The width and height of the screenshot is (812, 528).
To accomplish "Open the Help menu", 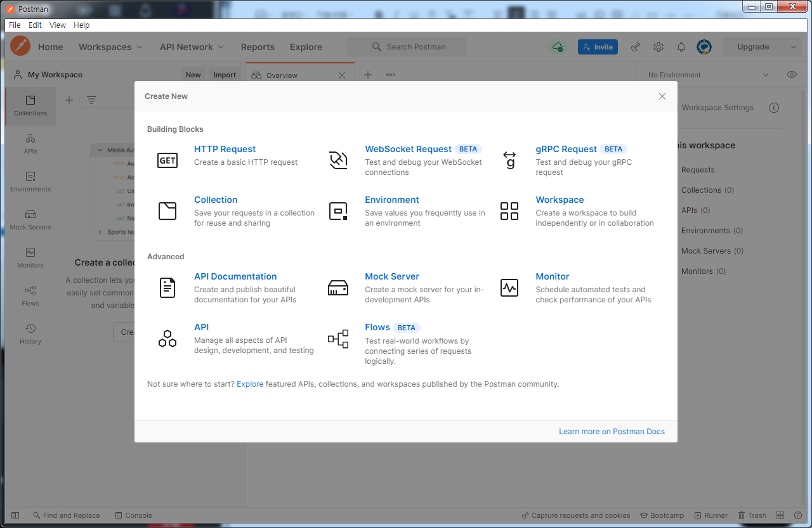I will coord(81,25).
